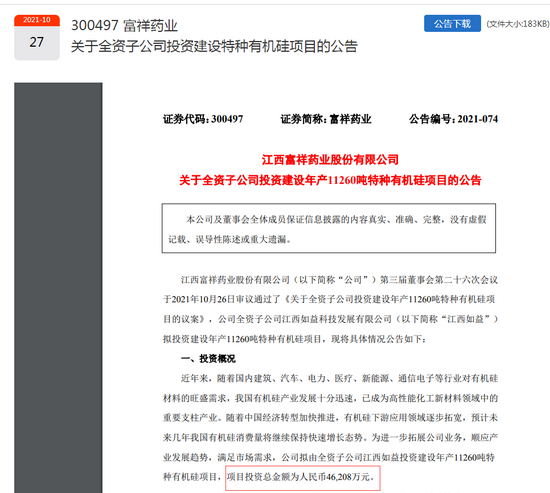
Task: Click the day number 27 in date badge
Action: (x=37, y=42)
